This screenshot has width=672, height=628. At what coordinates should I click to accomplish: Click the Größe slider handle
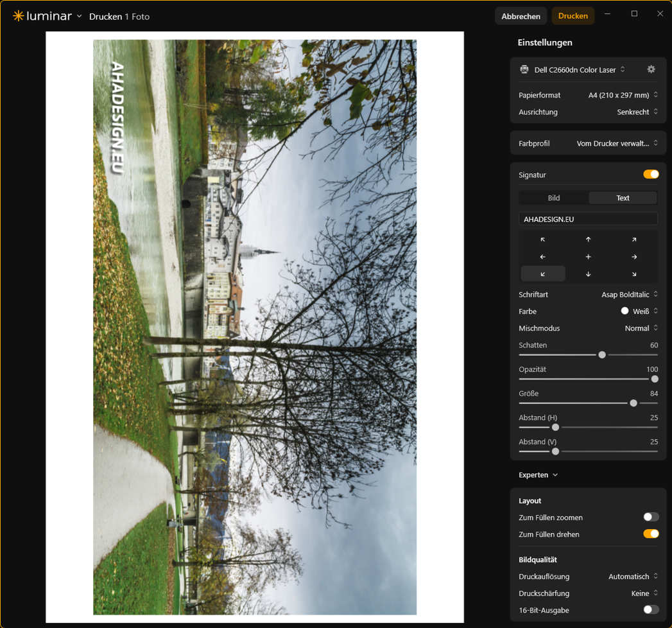pos(633,403)
